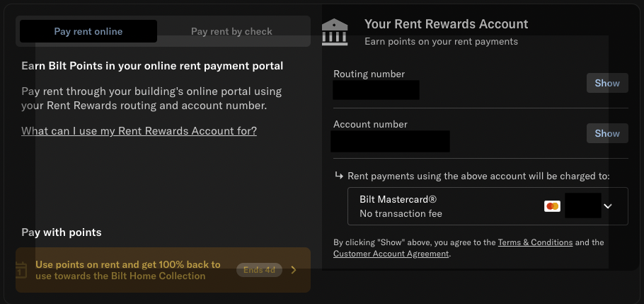Switch to the Pay rent online tab
Image resolution: width=644 pixels, height=304 pixels.
coord(88,31)
